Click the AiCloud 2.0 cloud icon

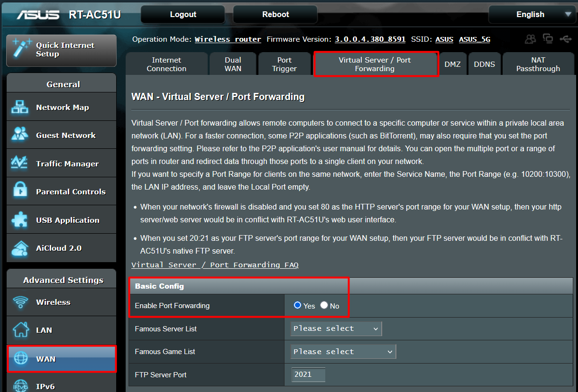pyautogui.click(x=20, y=248)
